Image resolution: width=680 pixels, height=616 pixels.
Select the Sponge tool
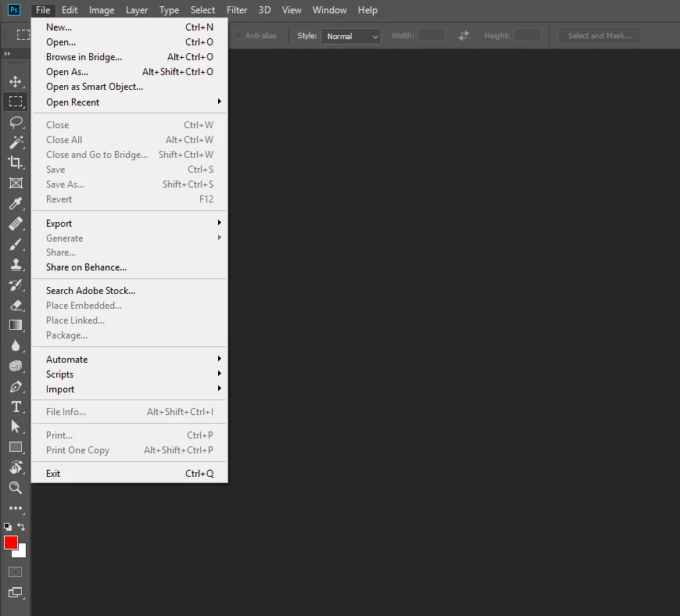click(16, 366)
